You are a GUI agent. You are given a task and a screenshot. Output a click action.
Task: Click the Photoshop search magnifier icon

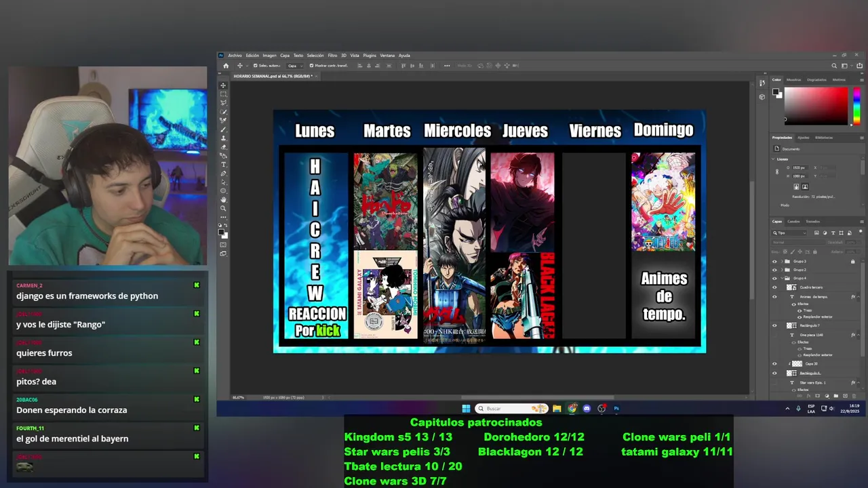(834, 66)
